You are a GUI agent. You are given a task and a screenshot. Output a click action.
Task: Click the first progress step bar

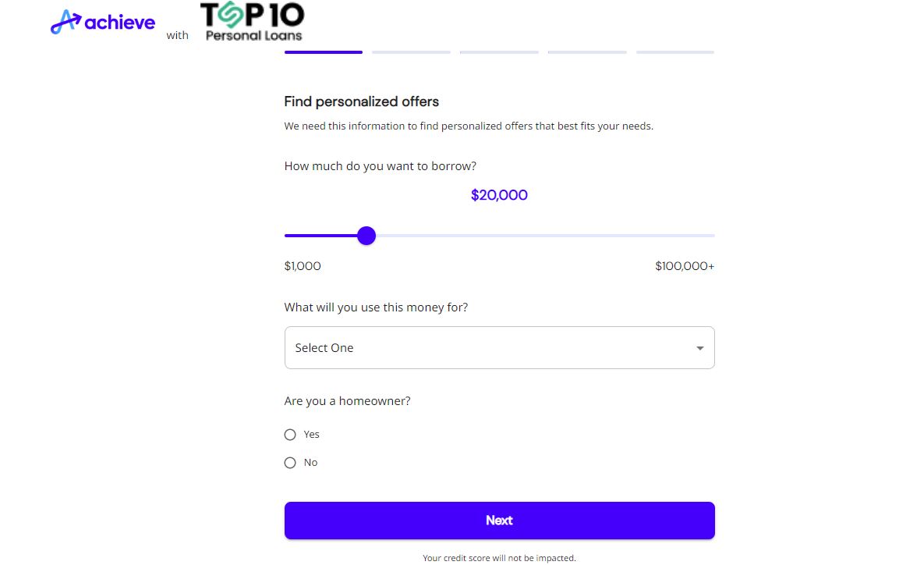click(324, 52)
